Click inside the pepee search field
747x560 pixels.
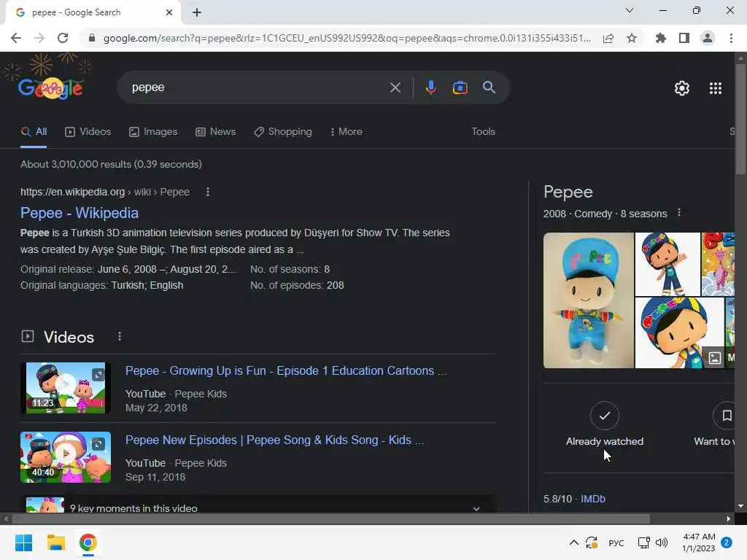pos(258,87)
